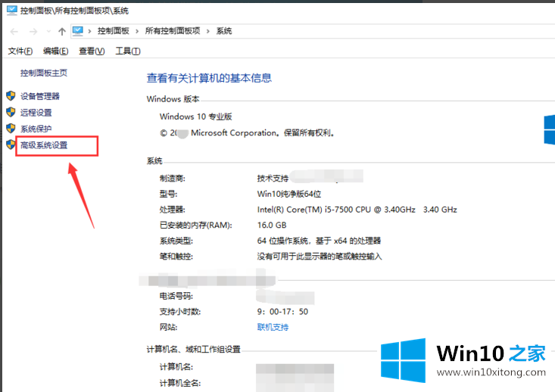Click the 网站: label
This screenshot has height=392, width=555.
click(x=169, y=327)
